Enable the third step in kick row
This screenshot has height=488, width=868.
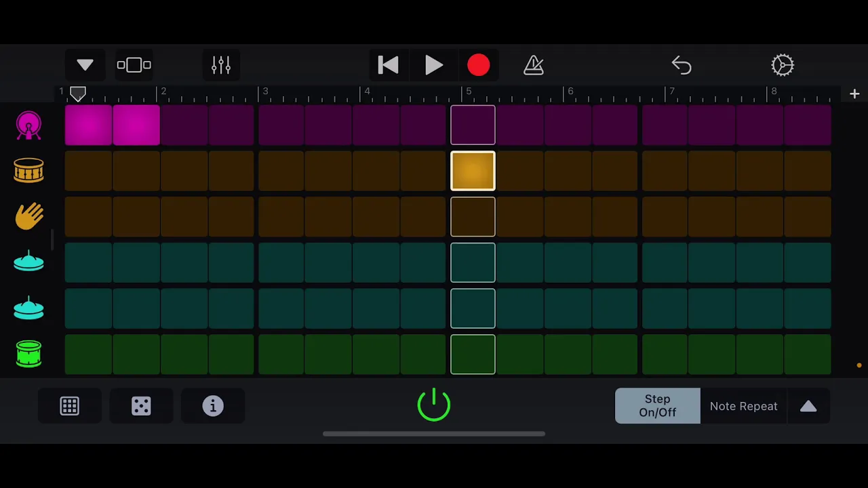(x=184, y=125)
